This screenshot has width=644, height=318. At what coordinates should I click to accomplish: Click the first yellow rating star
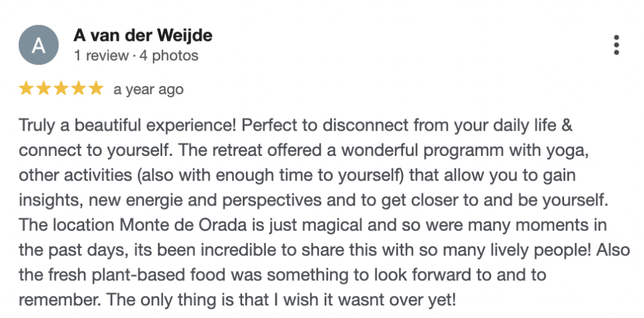(x=26, y=89)
